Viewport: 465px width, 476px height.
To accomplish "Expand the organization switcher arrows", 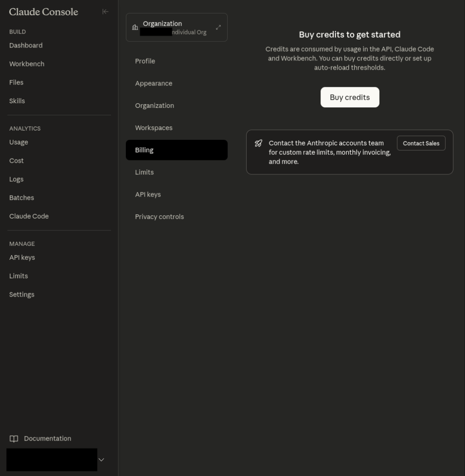I will [x=218, y=27].
